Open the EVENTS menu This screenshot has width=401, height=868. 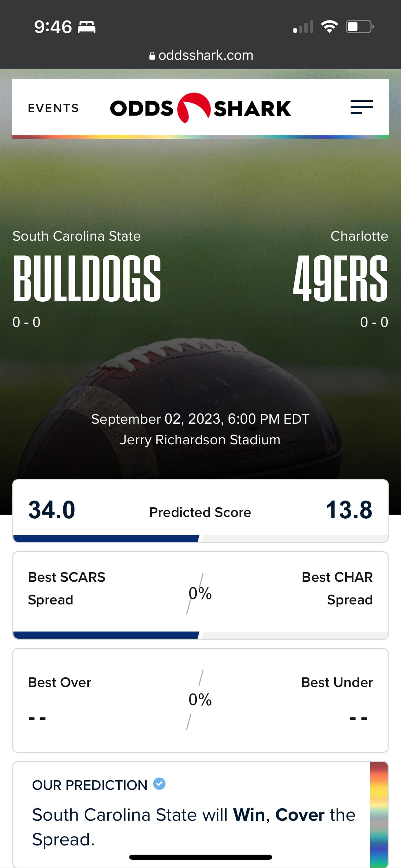click(53, 108)
